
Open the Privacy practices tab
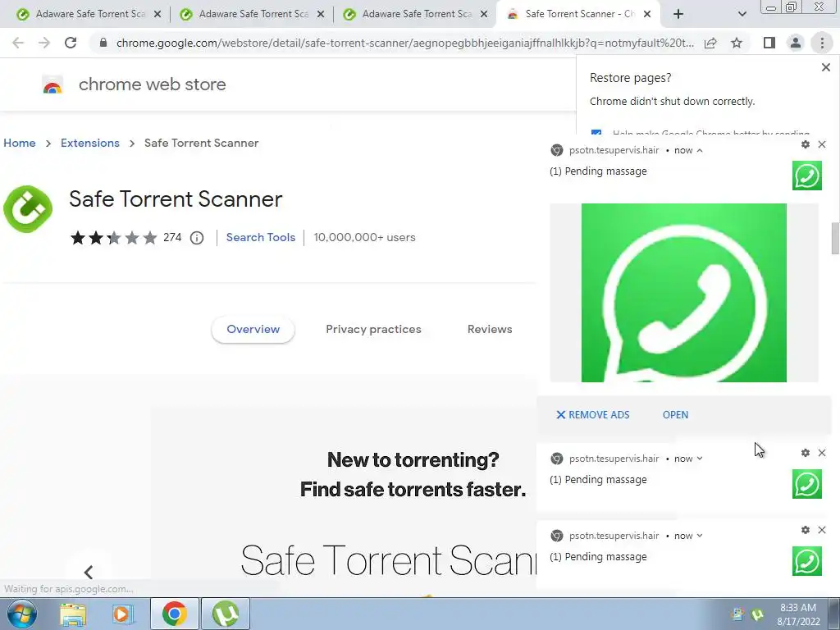pyautogui.click(x=373, y=330)
